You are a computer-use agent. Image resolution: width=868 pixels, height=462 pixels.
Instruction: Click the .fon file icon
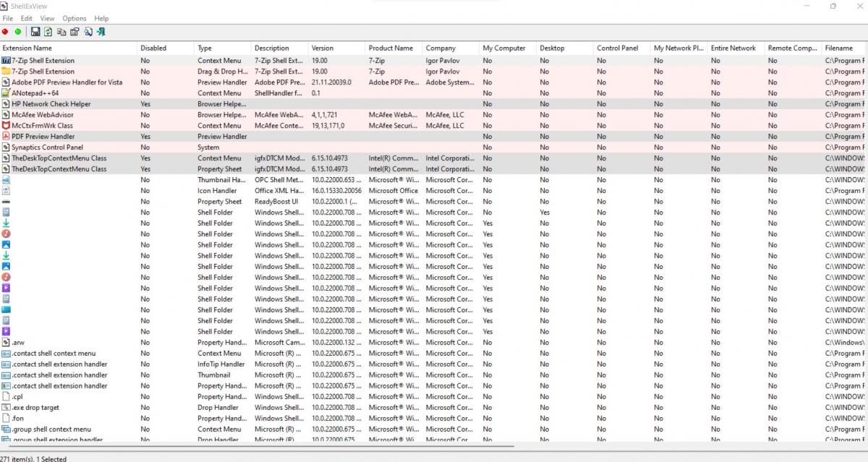[x=7, y=419]
